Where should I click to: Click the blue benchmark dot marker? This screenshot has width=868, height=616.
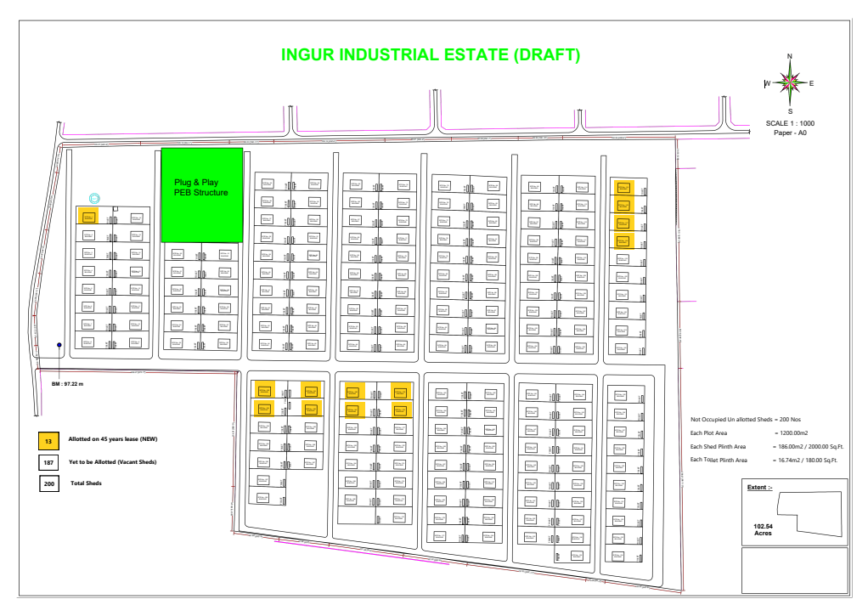pyautogui.click(x=59, y=345)
